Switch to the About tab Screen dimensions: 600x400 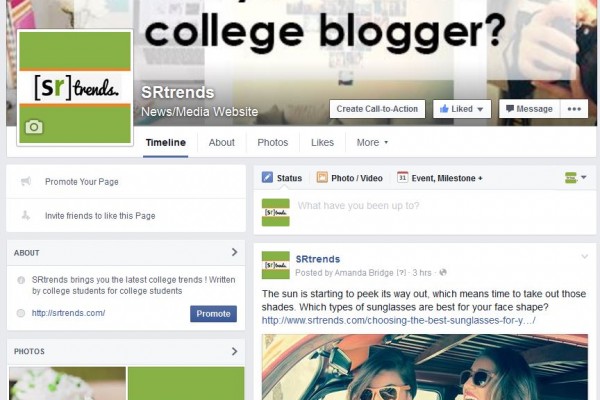point(222,142)
